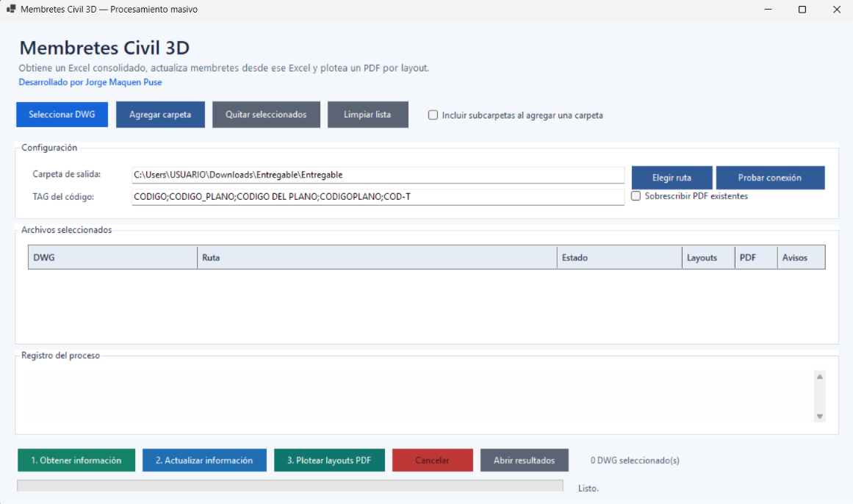Enable Incluir subcarpetas checkbox

[433, 115]
